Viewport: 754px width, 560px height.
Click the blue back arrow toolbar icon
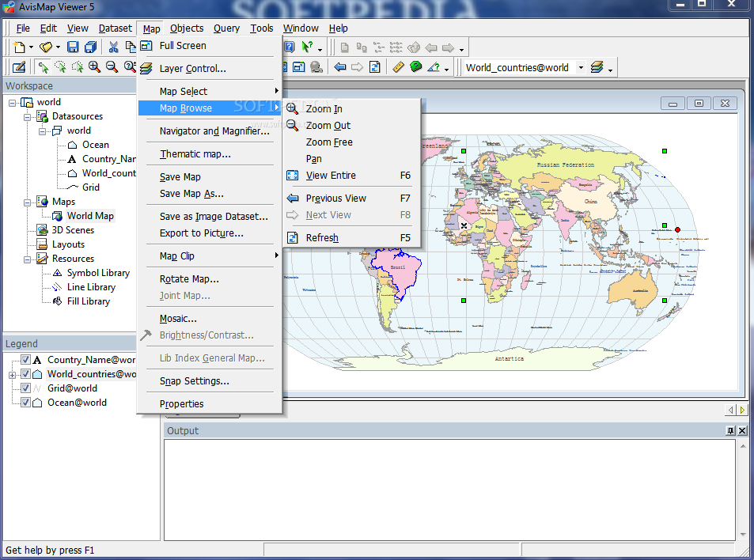pyautogui.click(x=340, y=67)
